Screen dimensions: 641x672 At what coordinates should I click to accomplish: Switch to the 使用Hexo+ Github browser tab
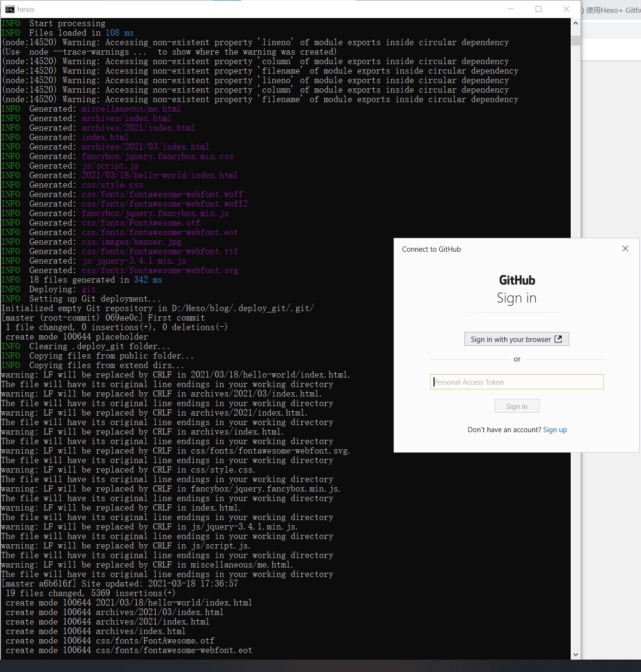pyautogui.click(x=613, y=10)
